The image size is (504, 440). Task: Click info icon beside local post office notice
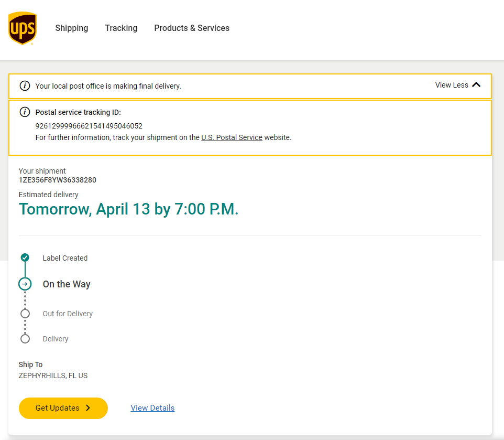pos(25,86)
